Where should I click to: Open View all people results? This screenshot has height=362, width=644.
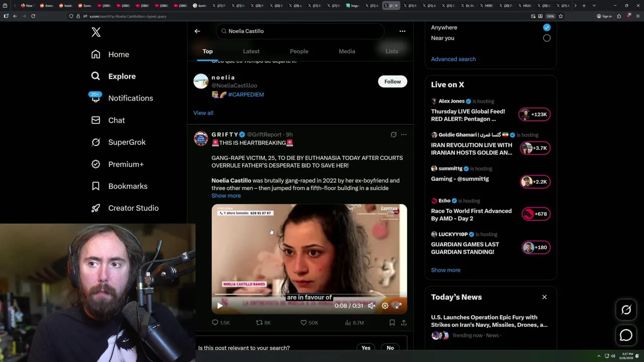[x=203, y=113]
